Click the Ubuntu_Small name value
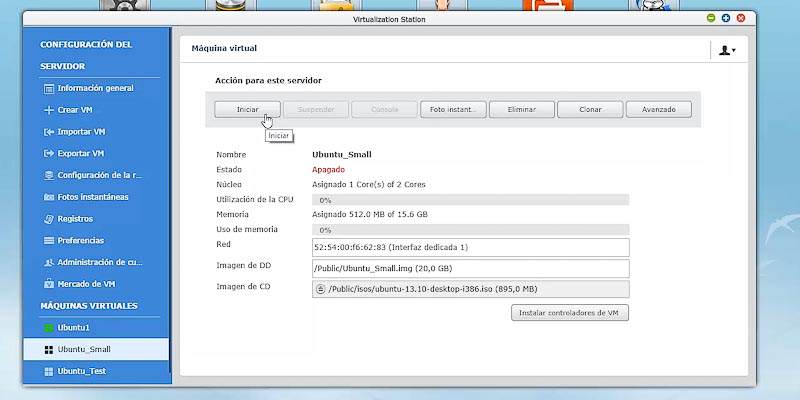Screen dimensions: 800x400 coord(342,155)
